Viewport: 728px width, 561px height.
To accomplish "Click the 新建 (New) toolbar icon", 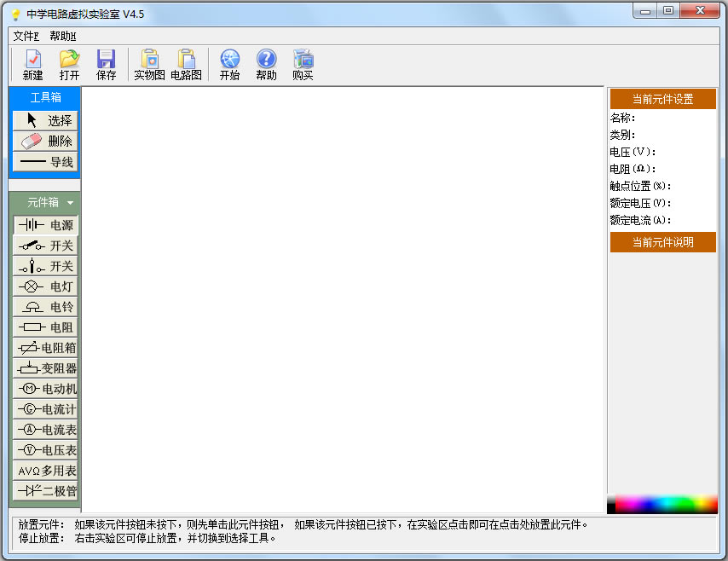I will coord(32,65).
